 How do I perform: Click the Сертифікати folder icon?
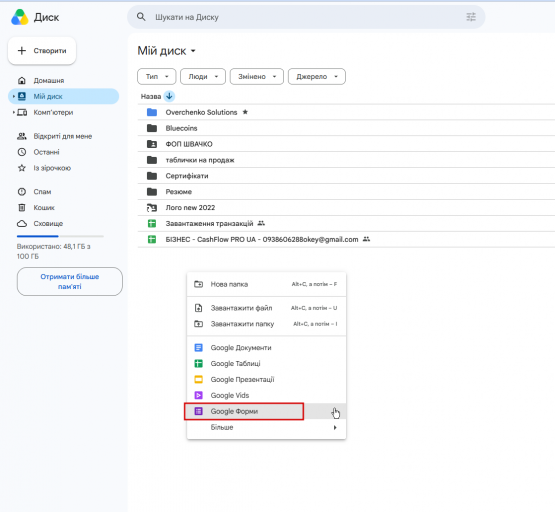pos(152,176)
